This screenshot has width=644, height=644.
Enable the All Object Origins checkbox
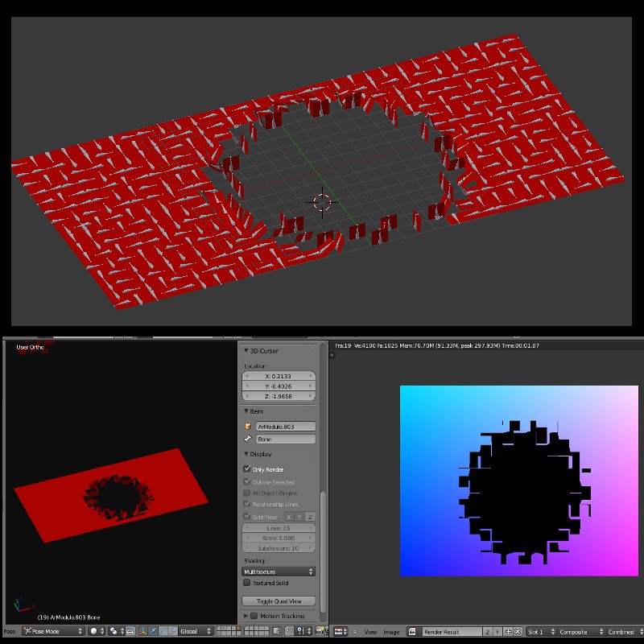pyautogui.click(x=247, y=493)
